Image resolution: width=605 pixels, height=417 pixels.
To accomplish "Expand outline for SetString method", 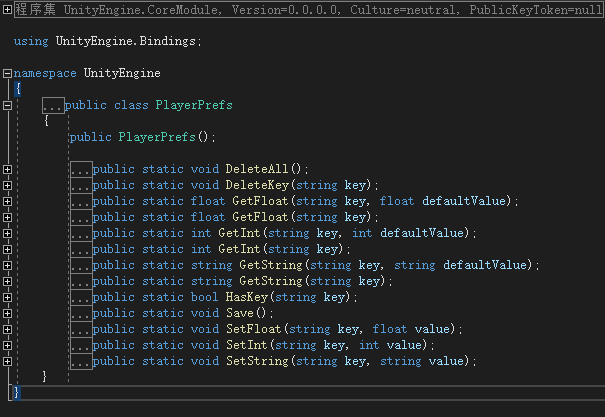I will 7,361.
